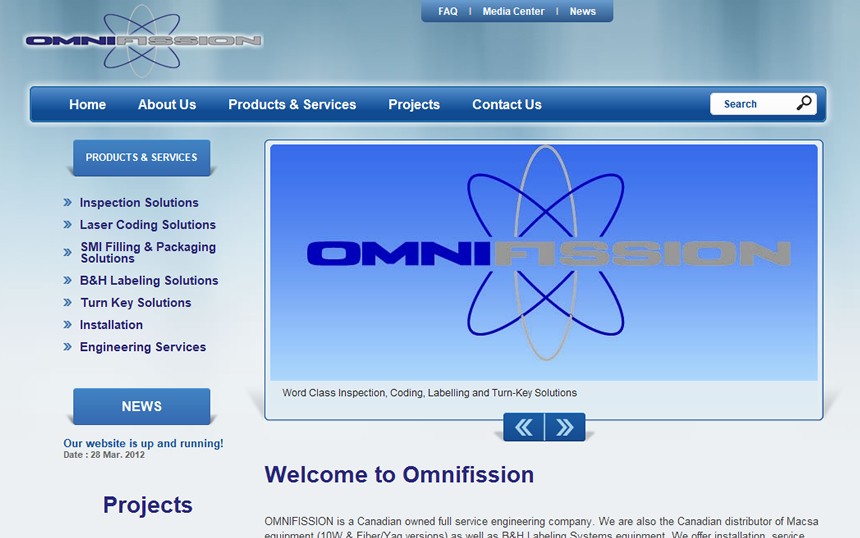Open Laser Coding Solutions link
Viewport: 860px width, 538px height.
click(148, 224)
